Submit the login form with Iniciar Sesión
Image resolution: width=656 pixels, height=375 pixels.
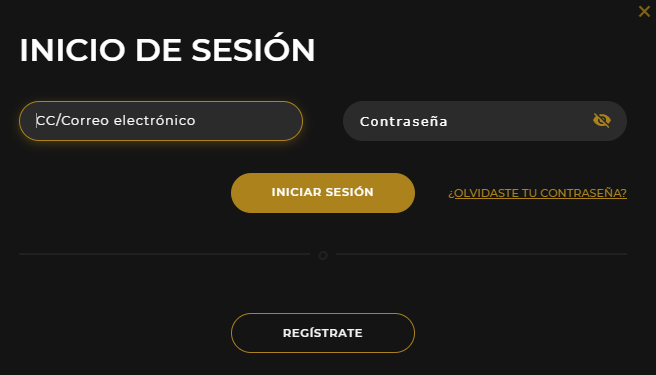[323, 193]
